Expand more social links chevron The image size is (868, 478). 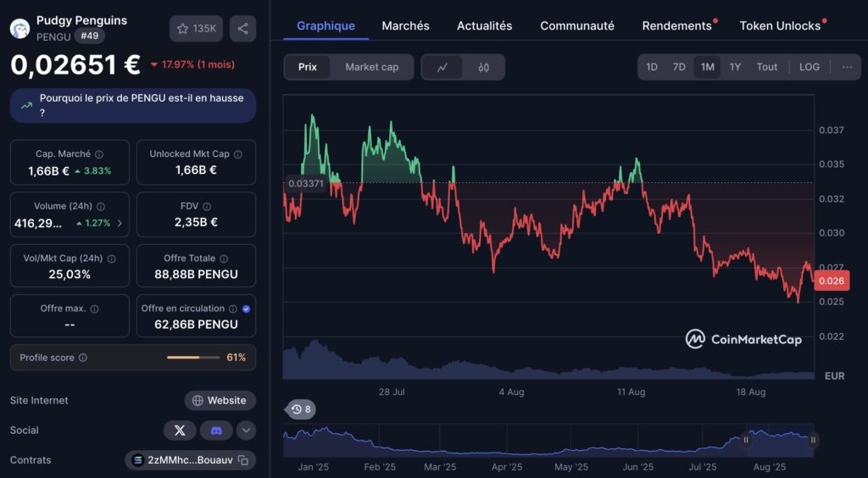coord(247,431)
